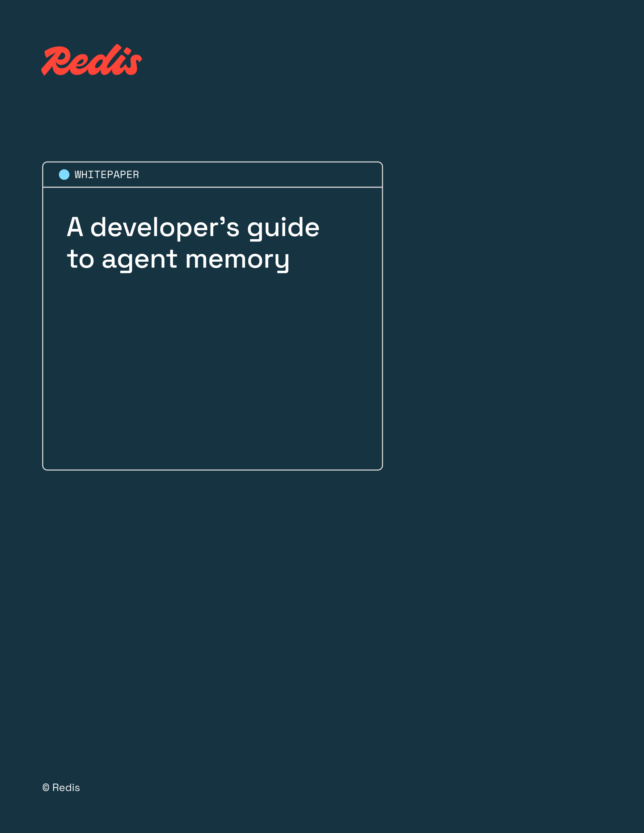Click the light blue circle dot
Viewport: 644px width, 833px height.
[x=64, y=175]
